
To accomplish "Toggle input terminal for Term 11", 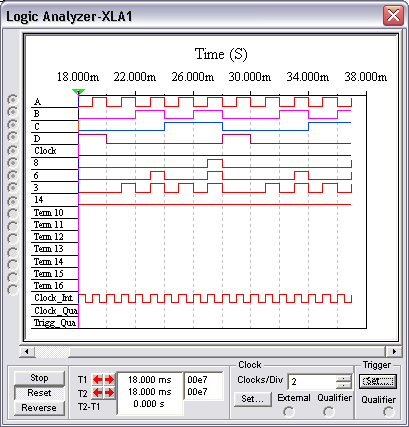I will [x=13, y=227].
